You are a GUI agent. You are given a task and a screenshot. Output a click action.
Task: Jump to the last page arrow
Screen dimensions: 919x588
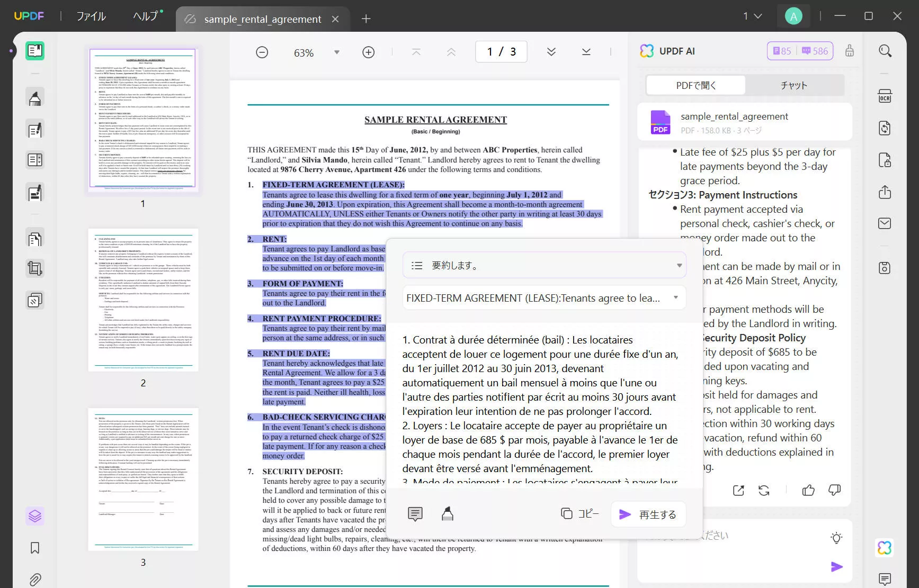pyautogui.click(x=586, y=52)
